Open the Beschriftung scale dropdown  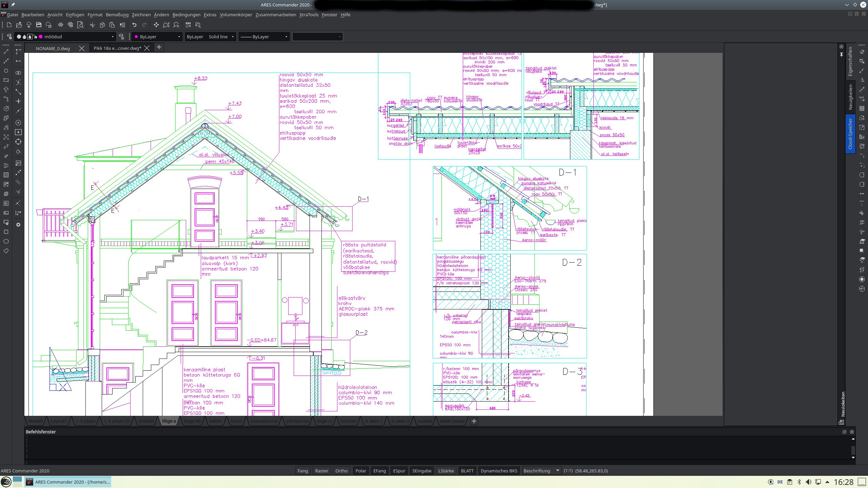[557, 470]
